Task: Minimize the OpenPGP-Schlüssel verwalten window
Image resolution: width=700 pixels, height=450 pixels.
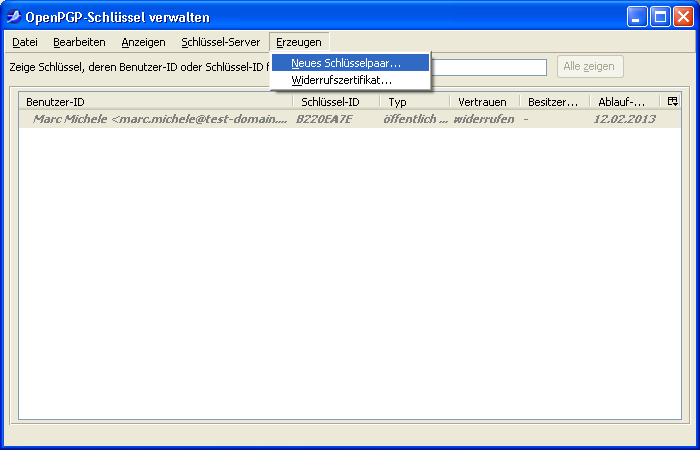Action: [637, 17]
